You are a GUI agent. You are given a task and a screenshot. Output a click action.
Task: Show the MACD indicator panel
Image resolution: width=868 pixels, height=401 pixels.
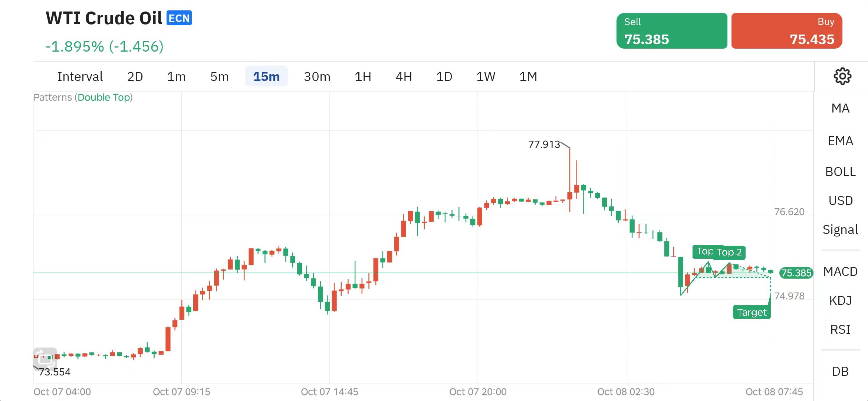[840, 271]
